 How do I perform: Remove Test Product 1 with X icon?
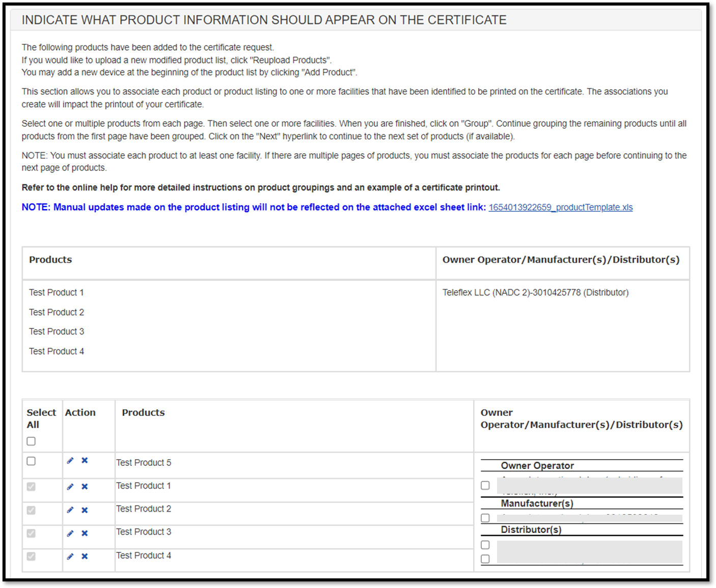coord(85,487)
